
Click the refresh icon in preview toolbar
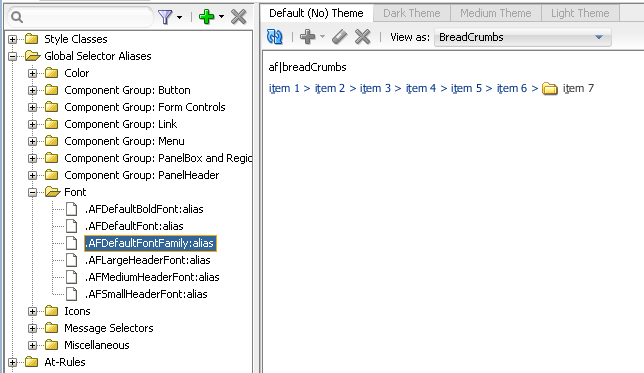[275, 37]
